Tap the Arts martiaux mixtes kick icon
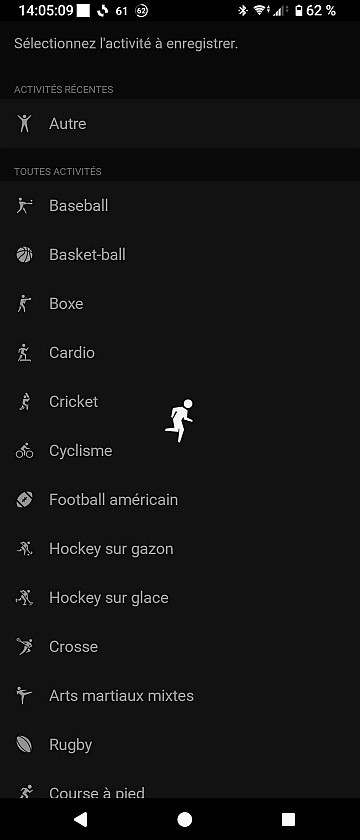The image size is (360, 840). click(x=24, y=696)
